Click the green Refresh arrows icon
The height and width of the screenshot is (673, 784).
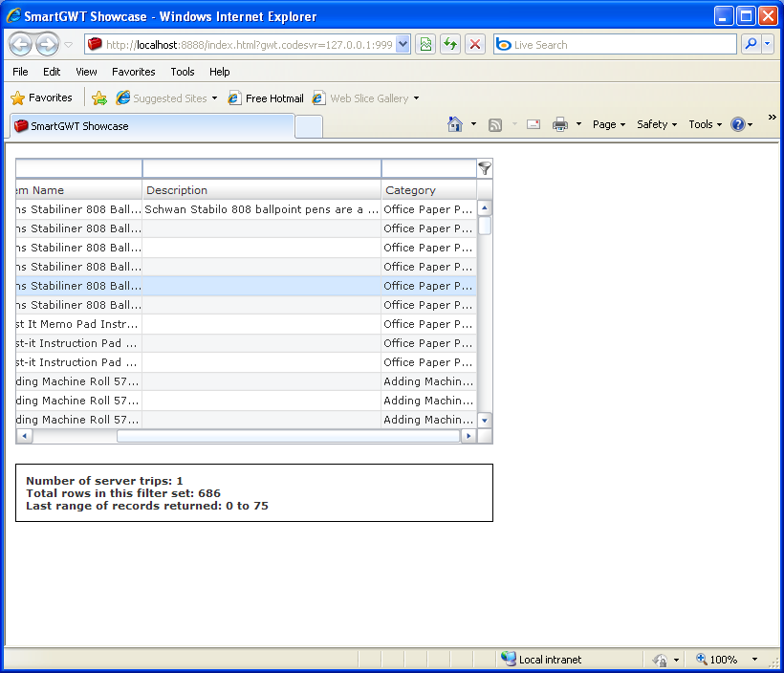pos(450,45)
